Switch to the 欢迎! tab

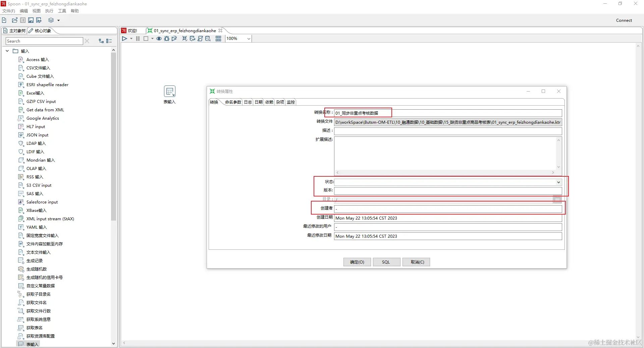130,31
